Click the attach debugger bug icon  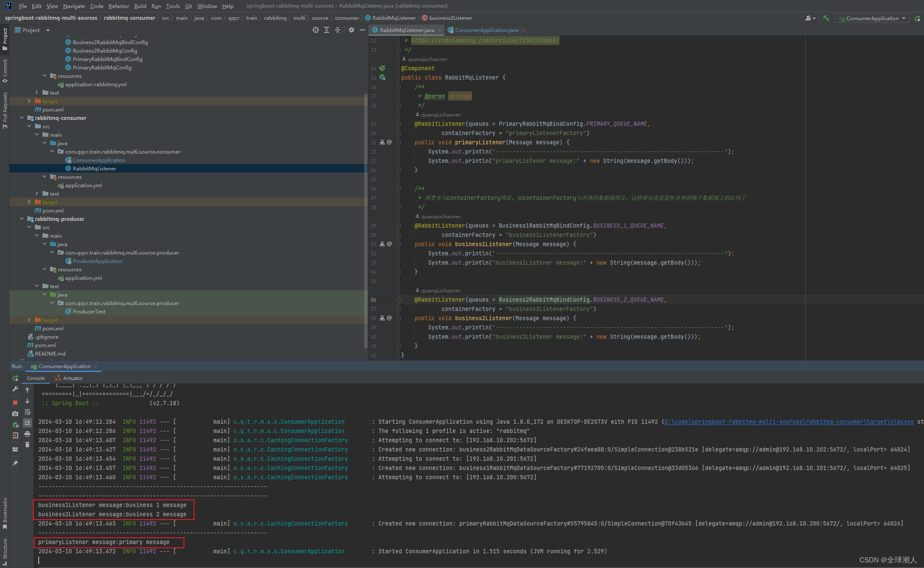pos(15,425)
